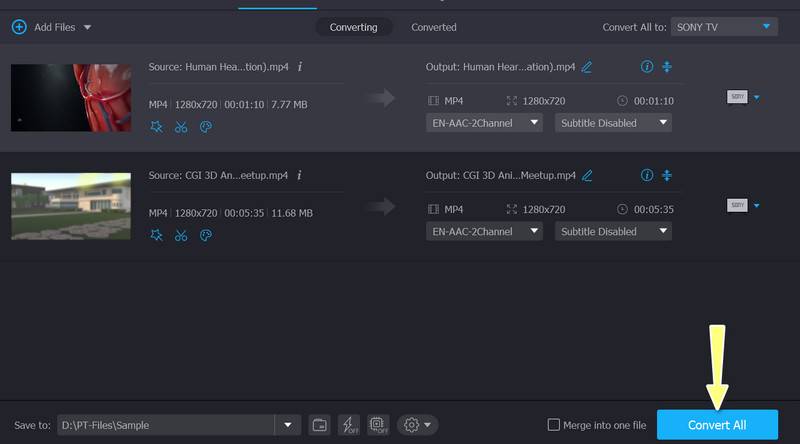The height and width of the screenshot is (444, 800).
Task: Open the output folder icon next to Save to
Action: click(319, 425)
